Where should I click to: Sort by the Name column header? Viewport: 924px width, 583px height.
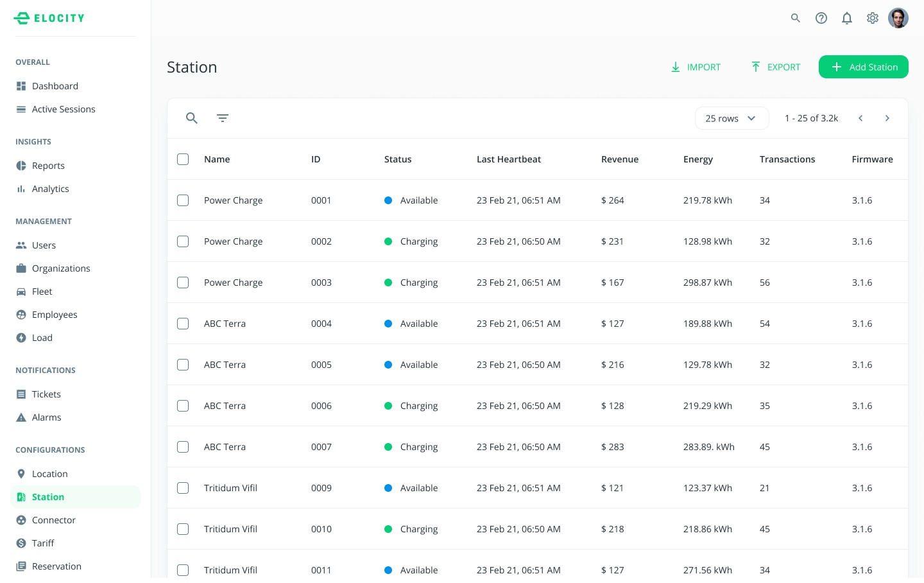(217, 159)
